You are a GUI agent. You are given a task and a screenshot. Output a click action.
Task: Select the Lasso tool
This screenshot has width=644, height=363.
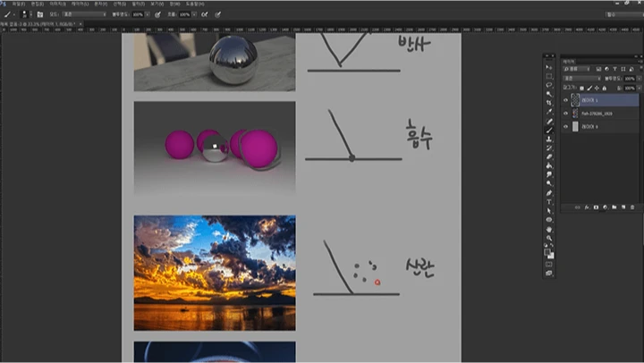click(x=549, y=85)
